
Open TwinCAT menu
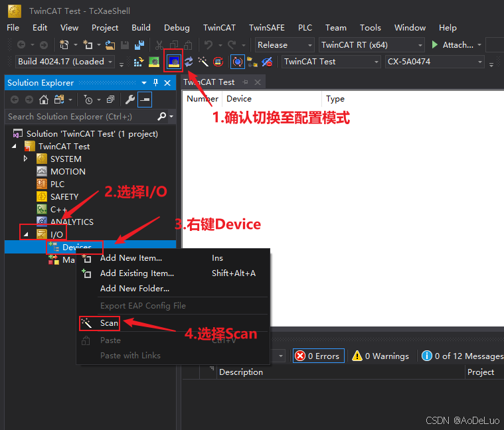pyautogui.click(x=219, y=28)
